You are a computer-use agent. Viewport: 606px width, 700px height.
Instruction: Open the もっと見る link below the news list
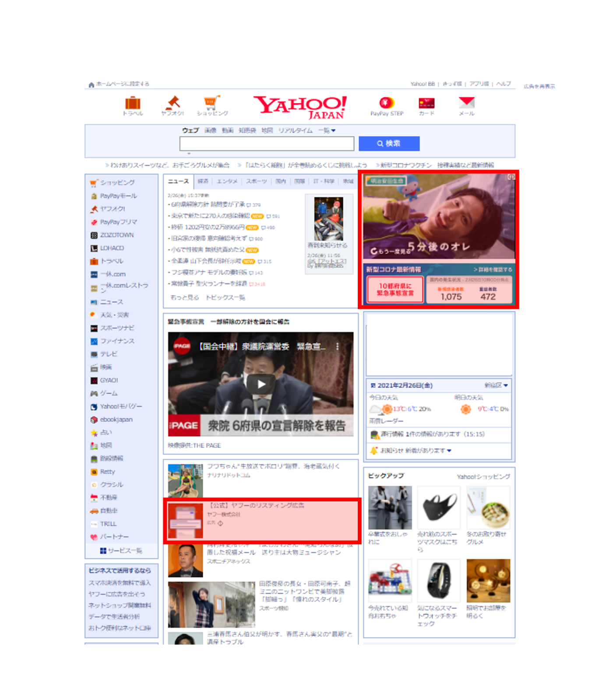pyautogui.click(x=184, y=297)
